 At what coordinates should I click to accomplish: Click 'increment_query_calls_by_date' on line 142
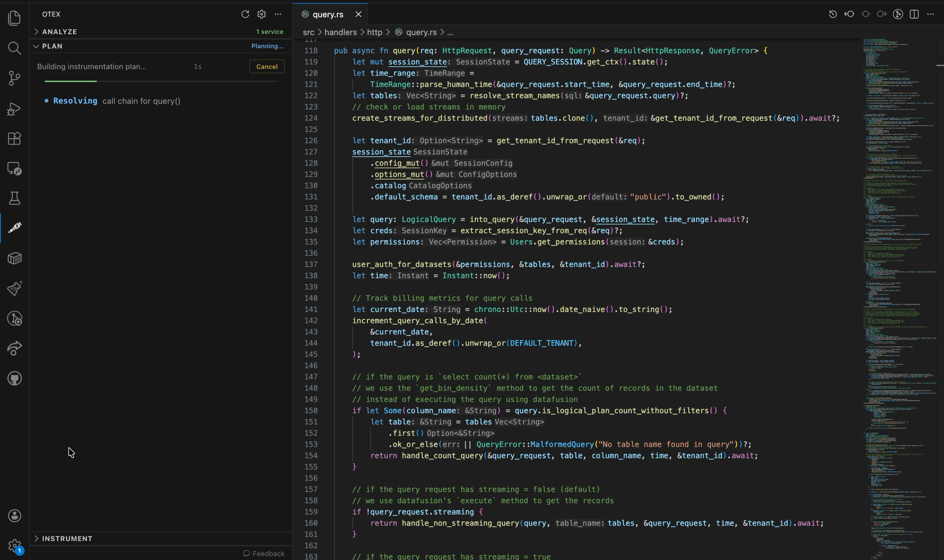tap(418, 320)
